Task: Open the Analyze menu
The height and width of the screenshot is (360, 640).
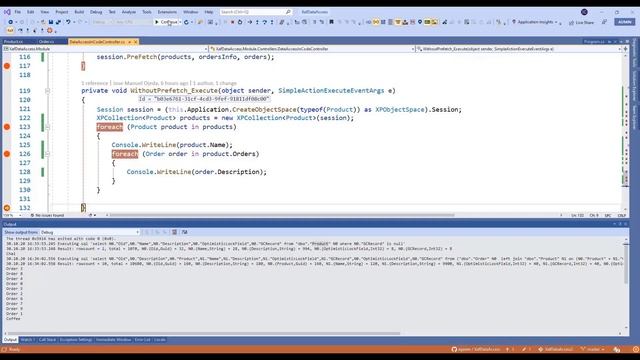Action: point(129,12)
